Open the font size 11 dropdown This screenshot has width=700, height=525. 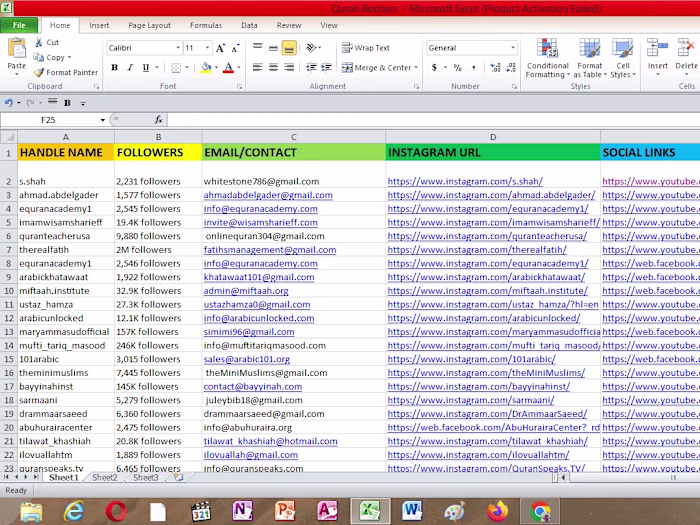coord(207,47)
